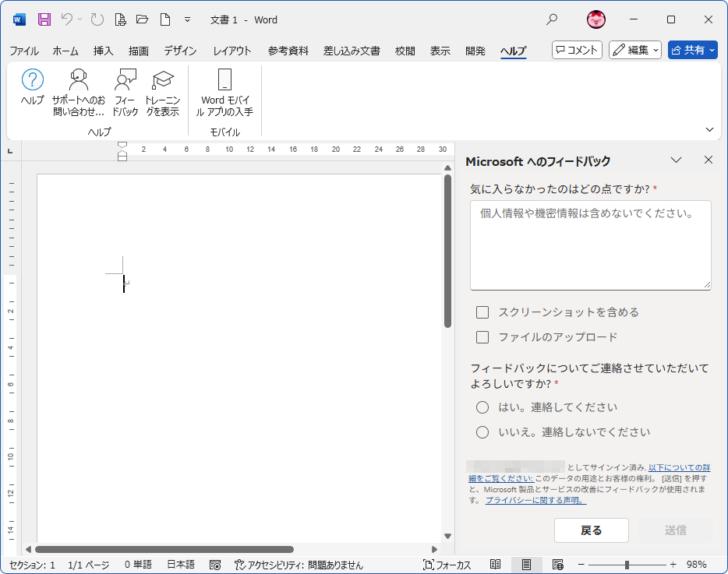Click the vertical scrollbar thumb in document
Screen dimensions: 728x574
click(x=448, y=251)
